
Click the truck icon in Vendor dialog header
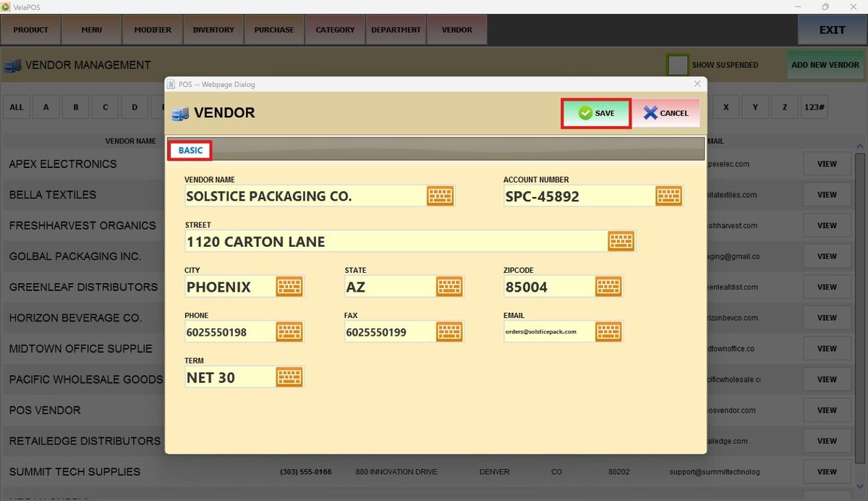(x=180, y=114)
